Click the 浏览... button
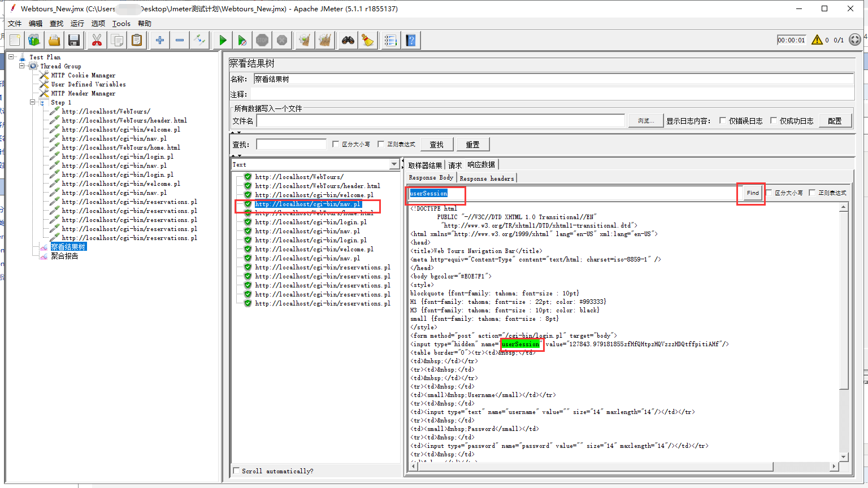 coord(646,121)
